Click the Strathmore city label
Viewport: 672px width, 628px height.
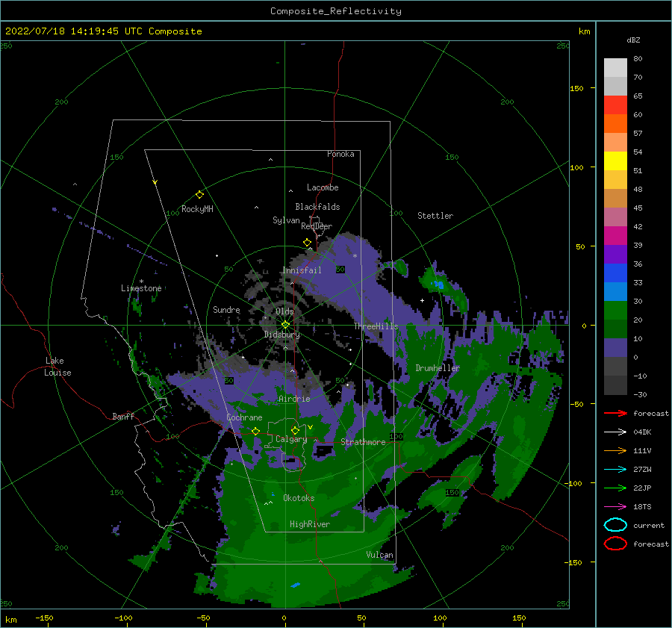[x=363, y=442]
